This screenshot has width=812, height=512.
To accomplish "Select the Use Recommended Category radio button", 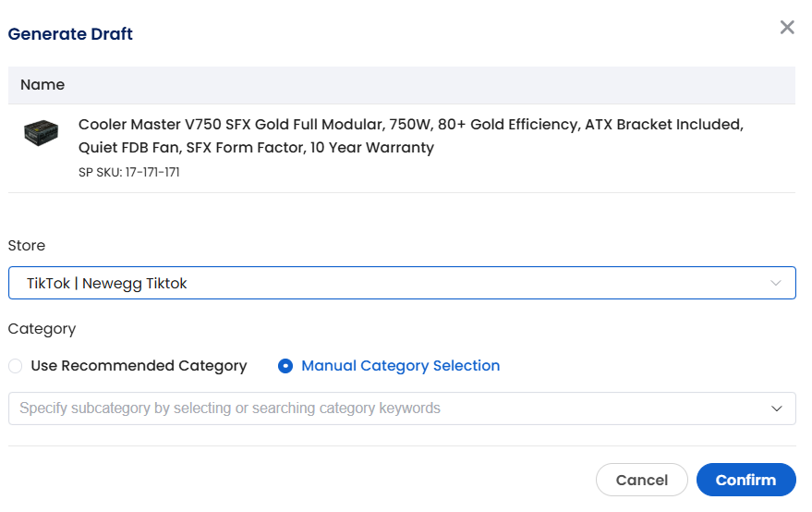I will click(16, 366).
